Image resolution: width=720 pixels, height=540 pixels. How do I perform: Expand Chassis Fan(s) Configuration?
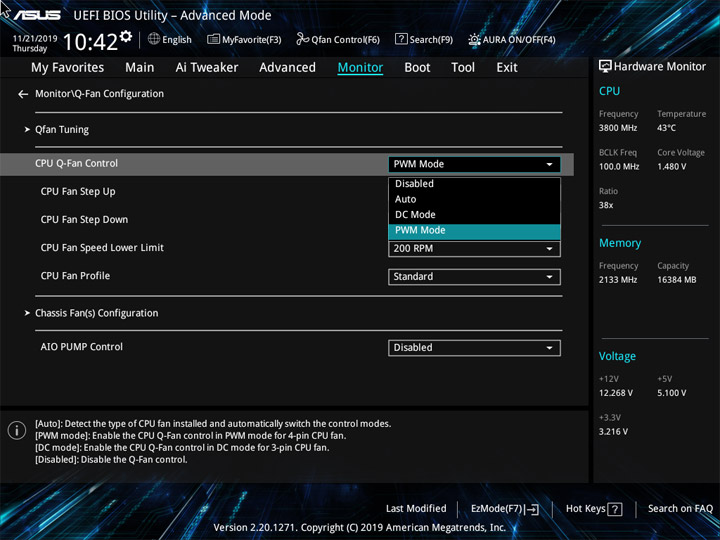96,313
